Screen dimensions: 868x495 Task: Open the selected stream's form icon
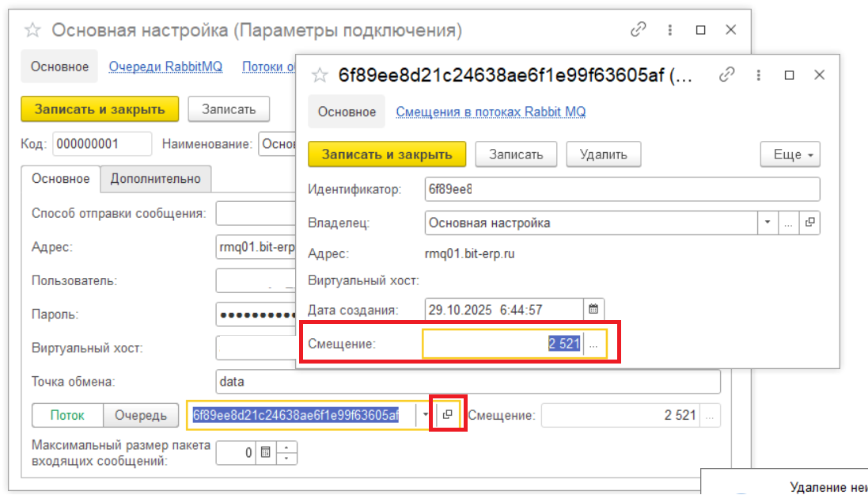448,414
